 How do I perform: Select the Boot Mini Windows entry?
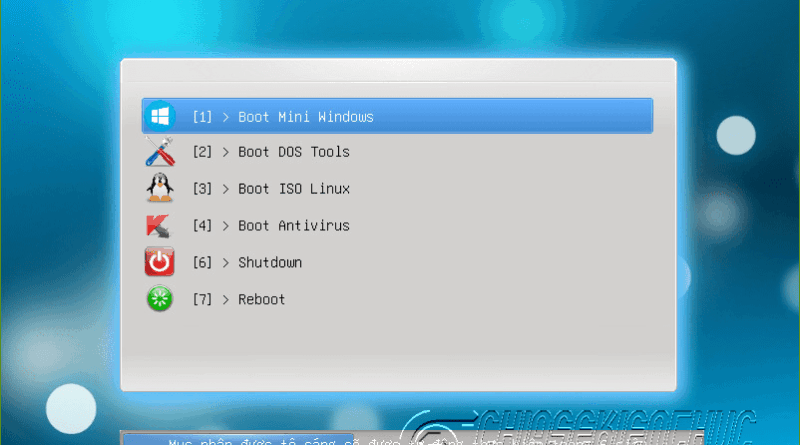397,116
